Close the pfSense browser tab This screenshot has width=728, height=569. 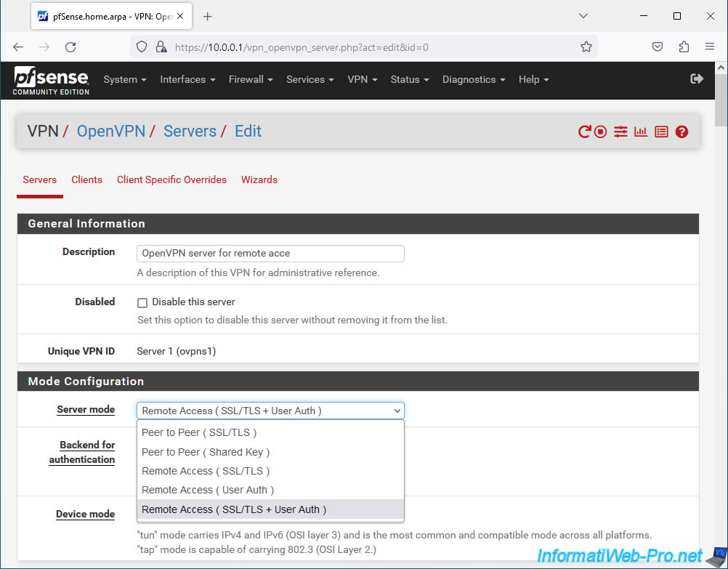180,16
